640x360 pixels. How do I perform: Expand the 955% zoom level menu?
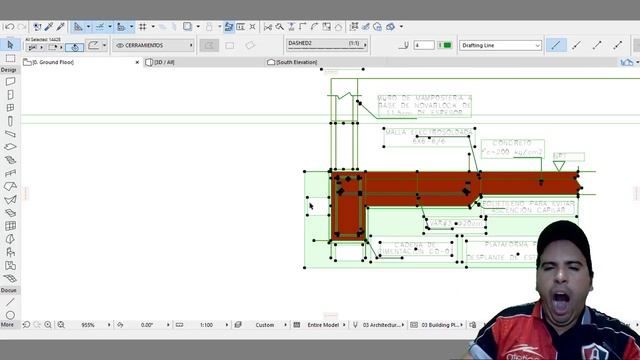click(x=109, y=325)
